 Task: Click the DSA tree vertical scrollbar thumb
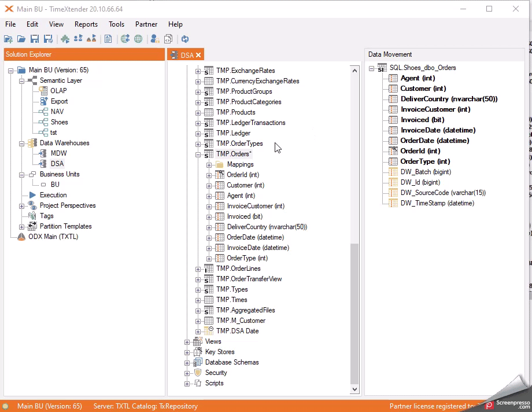[354, 314]
